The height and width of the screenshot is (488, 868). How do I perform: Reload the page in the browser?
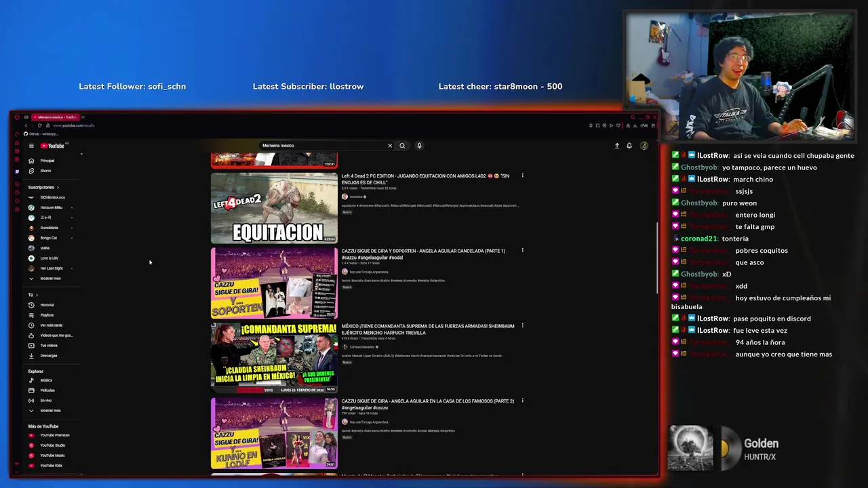pos(39,125)
